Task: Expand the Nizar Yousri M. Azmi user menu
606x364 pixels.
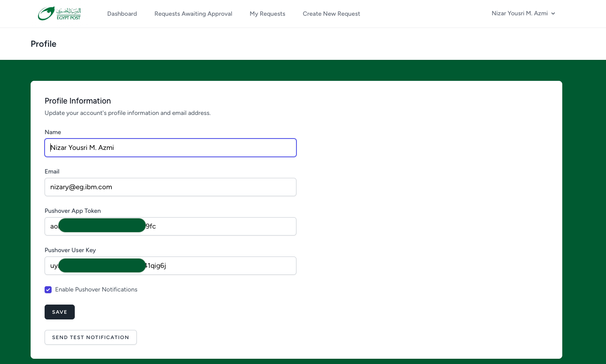Action: [523, 14]
